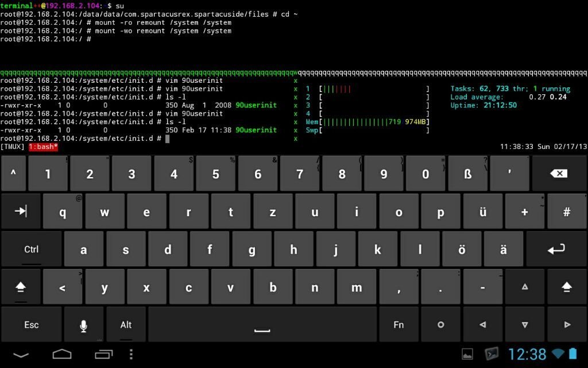Image resolution: width=588 pixels, height=368 pixels.
Task: Open the three-dot overflow menu
Action: 131,354
